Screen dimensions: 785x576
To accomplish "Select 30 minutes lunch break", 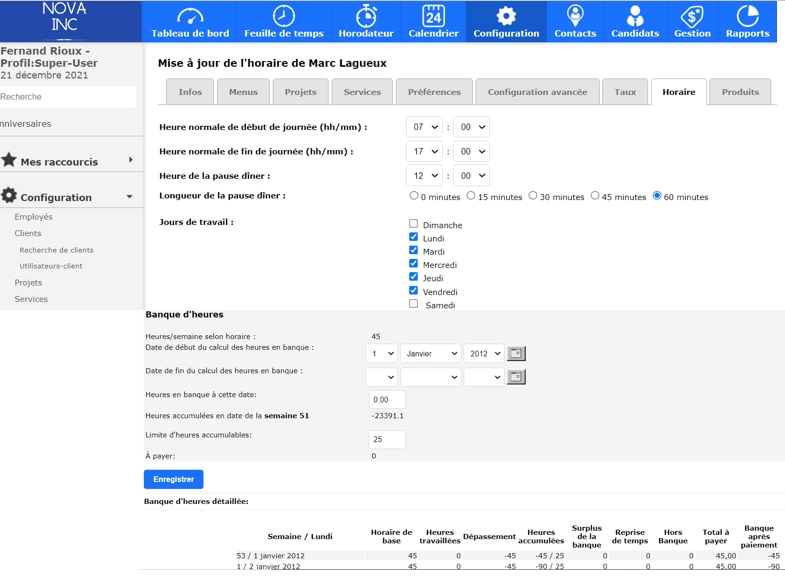I will tap(533, 196).
